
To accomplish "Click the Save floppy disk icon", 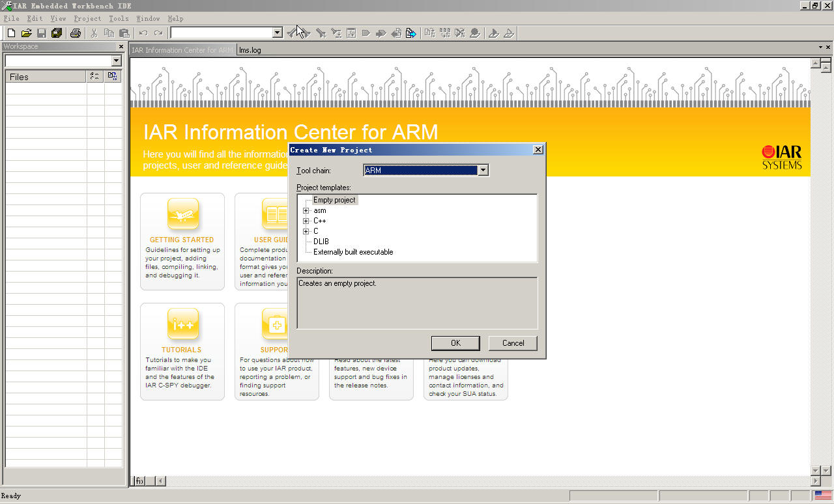I will (x=42, y=33).
